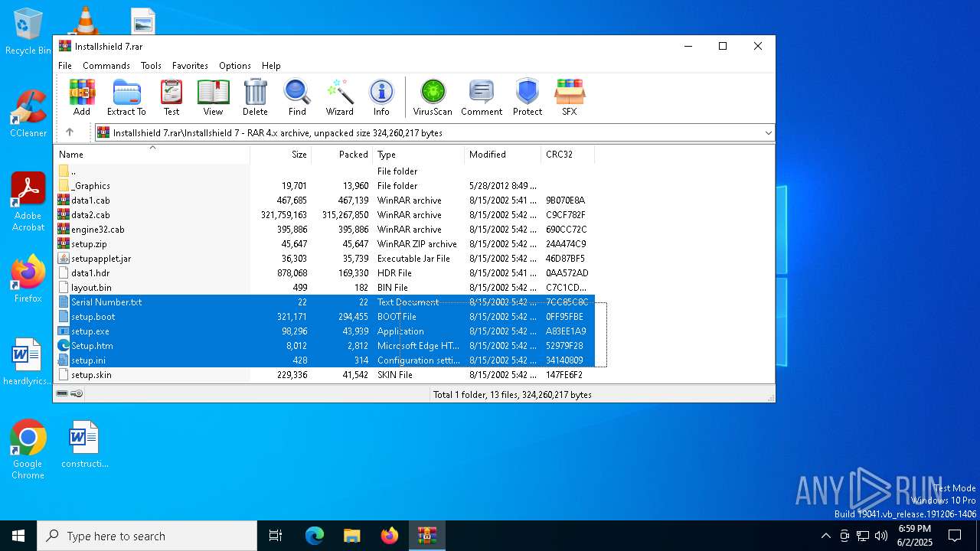The width and height of the screenshot is (980, 551).
Task: Sort by CRC32 column header
Action: tap(568, 155)
